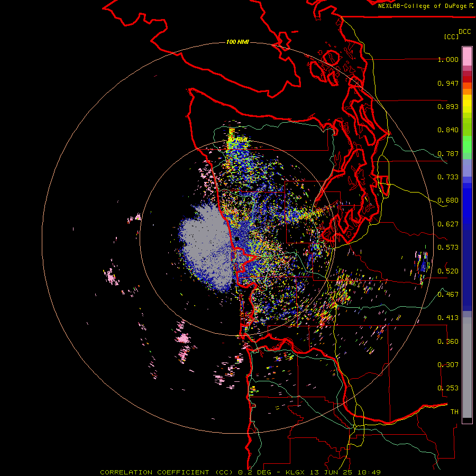The width and height of the screenshot is (476, 476).
Task: Click the 50 NMI range ring label
Action: click(x=237, y=140)
